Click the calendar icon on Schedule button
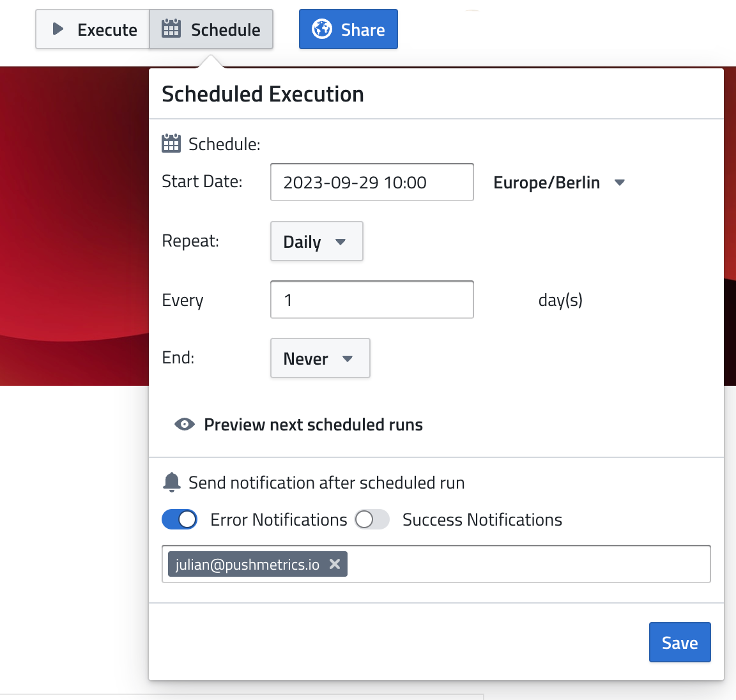Viewport: 736px width, 700px height. [x=171, y=29]
